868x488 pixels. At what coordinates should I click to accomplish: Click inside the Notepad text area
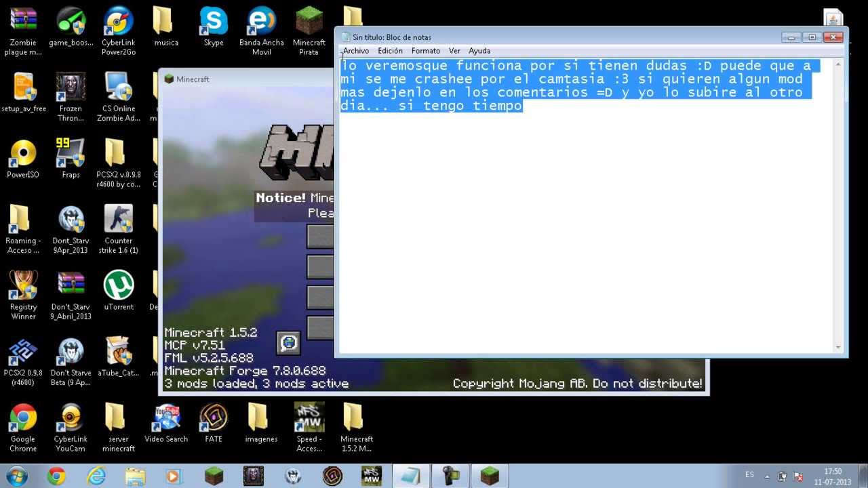point(585,206)
